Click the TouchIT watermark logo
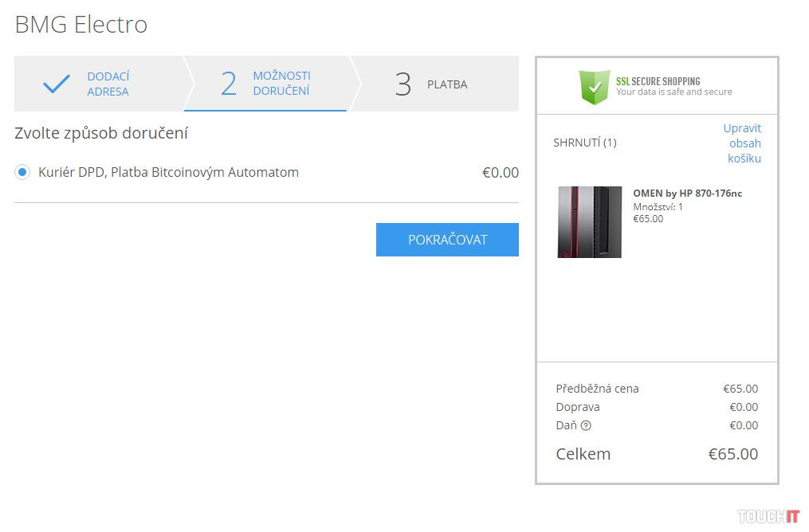This screenshot has width=809, height=532. coord(768,516)
